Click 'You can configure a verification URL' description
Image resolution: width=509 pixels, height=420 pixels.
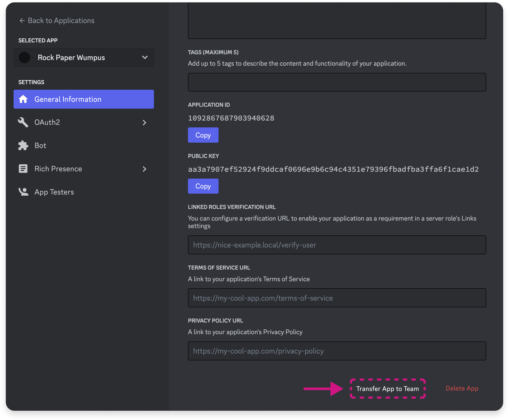(x=332, y=222)
